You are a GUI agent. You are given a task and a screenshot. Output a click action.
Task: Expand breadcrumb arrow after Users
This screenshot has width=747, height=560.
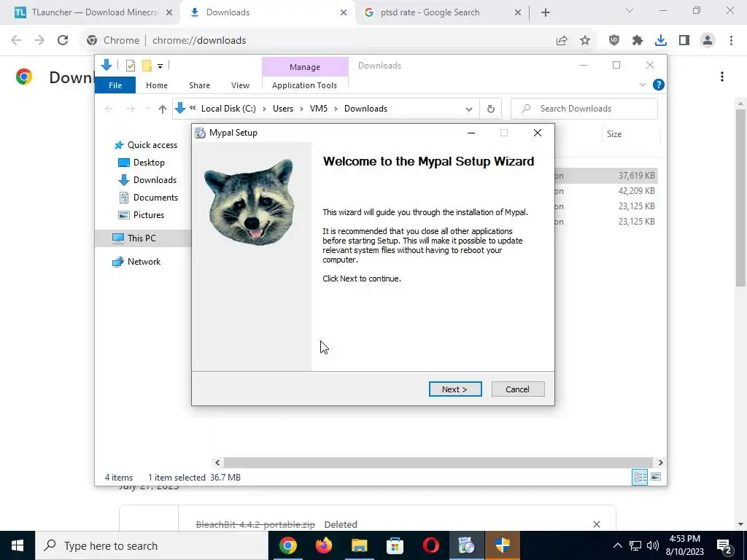click(x=301, y=109)
